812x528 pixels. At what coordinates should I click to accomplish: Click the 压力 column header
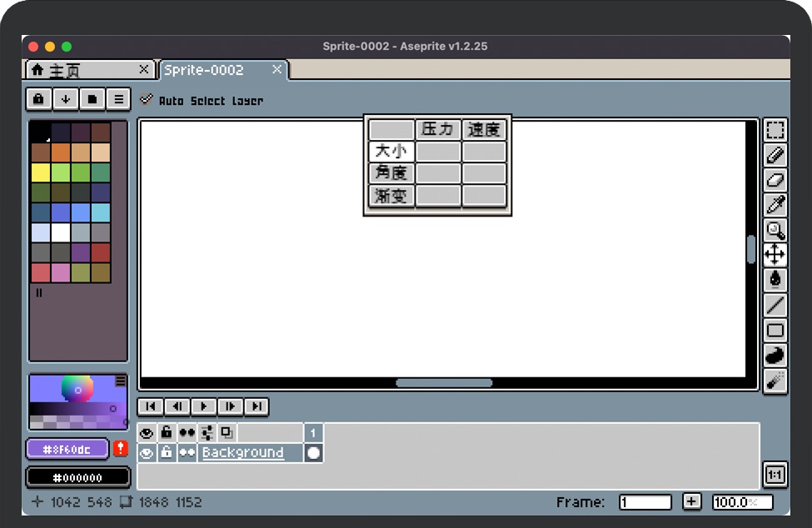438,129
